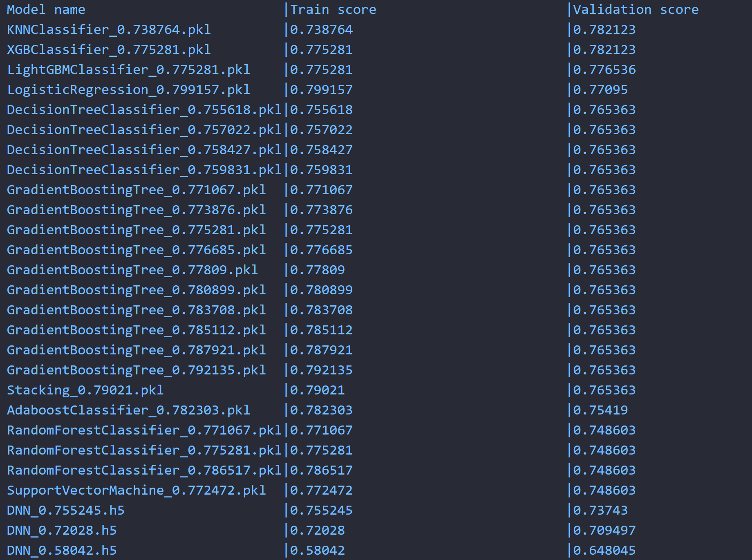Image resolution: width=752 pixels, height=560 pixels.
Task: Select file name GradientBoostingTree_0.77809.pkl
Action: coord(132,270)
